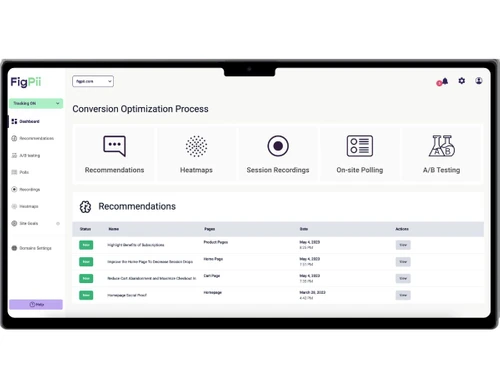500x375 pixels.
Task: Open the A/B Testing card label
Action: [x=442, y=170]
